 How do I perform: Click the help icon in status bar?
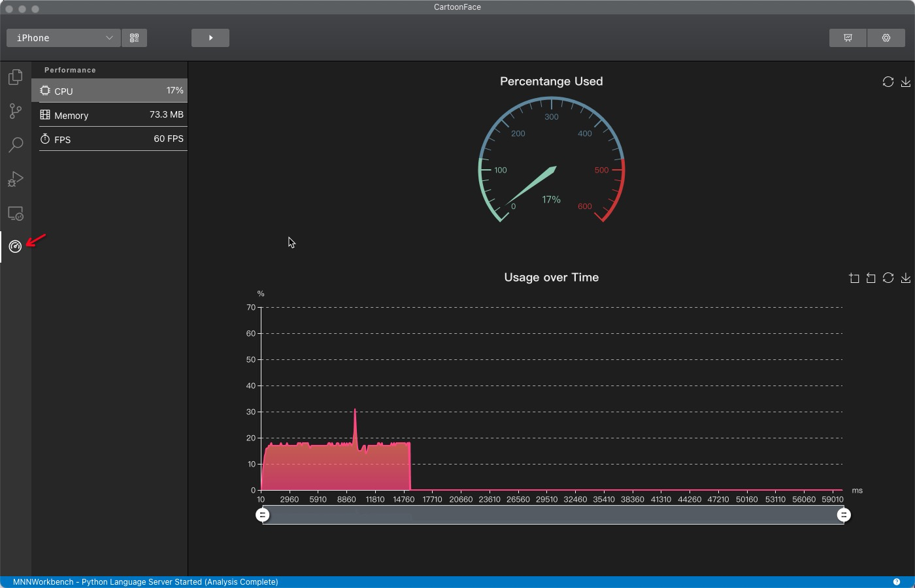pos(897,582)
